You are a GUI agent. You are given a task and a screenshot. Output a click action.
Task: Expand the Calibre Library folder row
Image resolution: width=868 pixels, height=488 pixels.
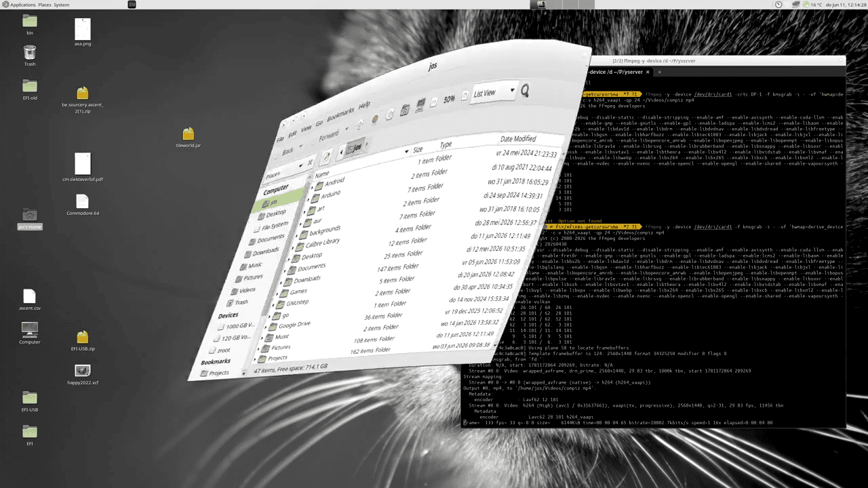[x=292, y=248]
